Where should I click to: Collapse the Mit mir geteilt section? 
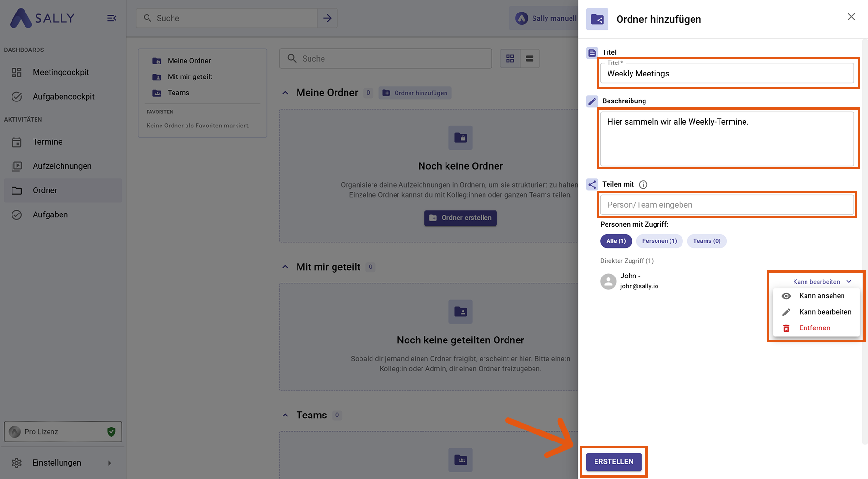click(x=285, y=267)
